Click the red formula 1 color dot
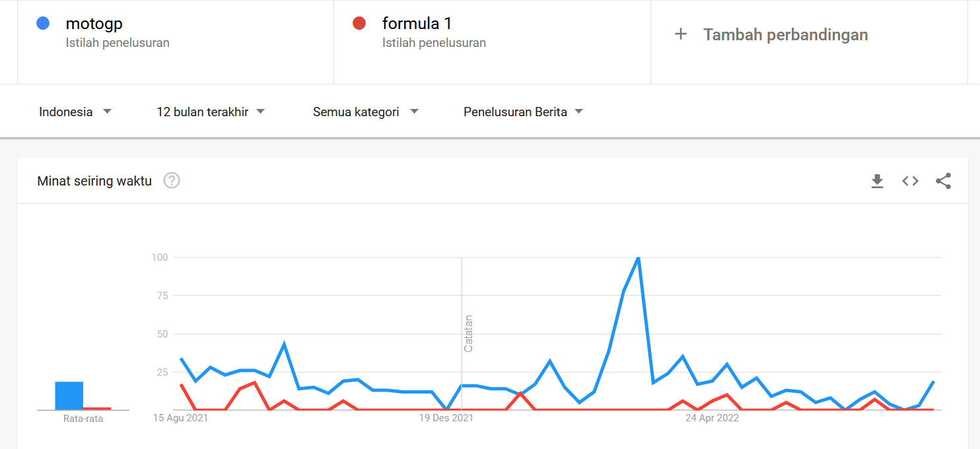The image size is (980, 449). point(359,24)
